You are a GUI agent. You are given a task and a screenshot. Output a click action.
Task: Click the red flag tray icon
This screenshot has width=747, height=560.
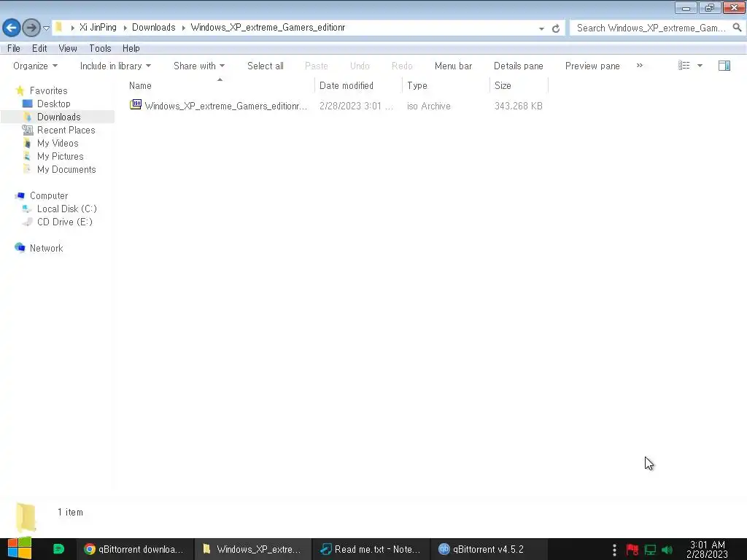(x=632, y=550)
